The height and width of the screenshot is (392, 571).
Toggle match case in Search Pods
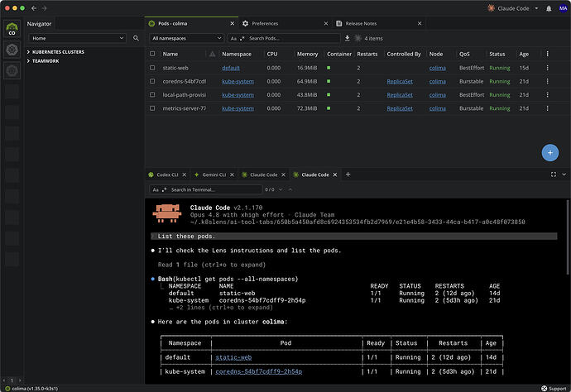click(233, 38)
